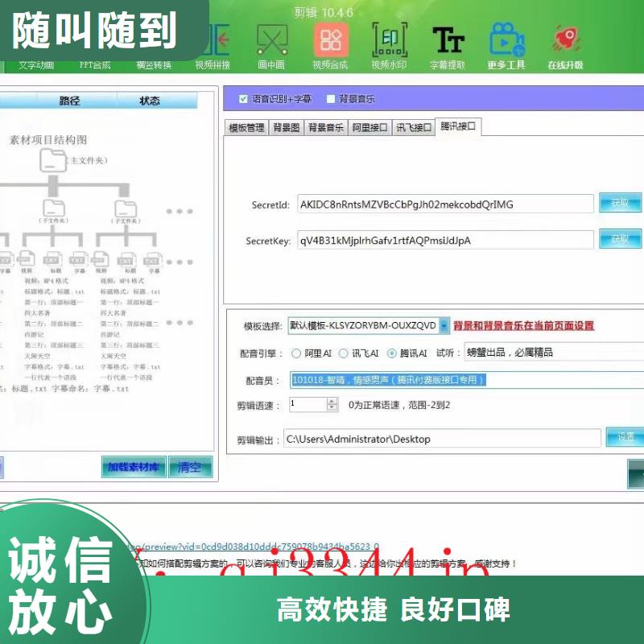644x644 pixels.
Task: Decrease the 剪辑语速 speed value
Action: 332,407
